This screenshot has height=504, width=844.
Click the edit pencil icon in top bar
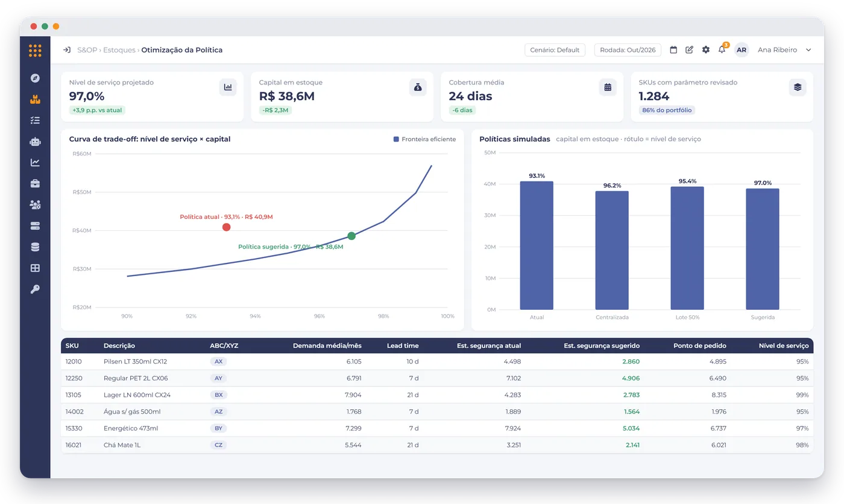pos(690,50)
